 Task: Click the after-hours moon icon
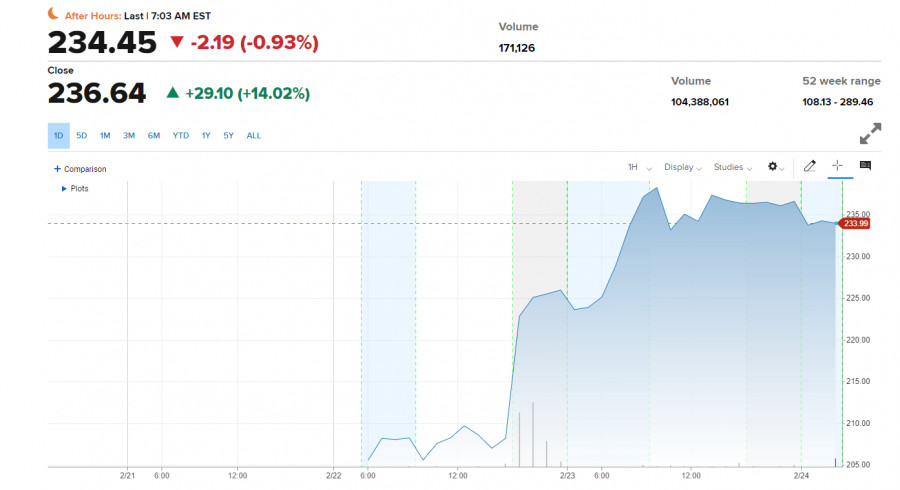[53, 16]
